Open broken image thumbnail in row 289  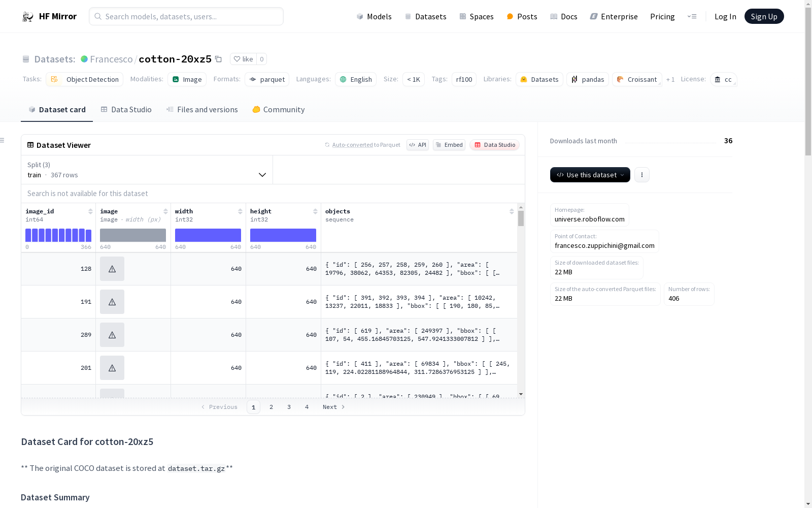(x=112, y=335)
